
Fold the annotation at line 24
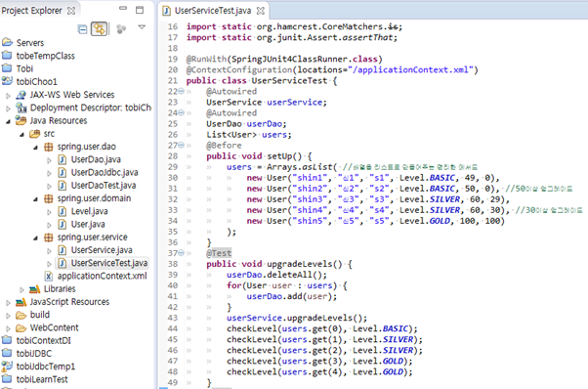click(181, 113)
